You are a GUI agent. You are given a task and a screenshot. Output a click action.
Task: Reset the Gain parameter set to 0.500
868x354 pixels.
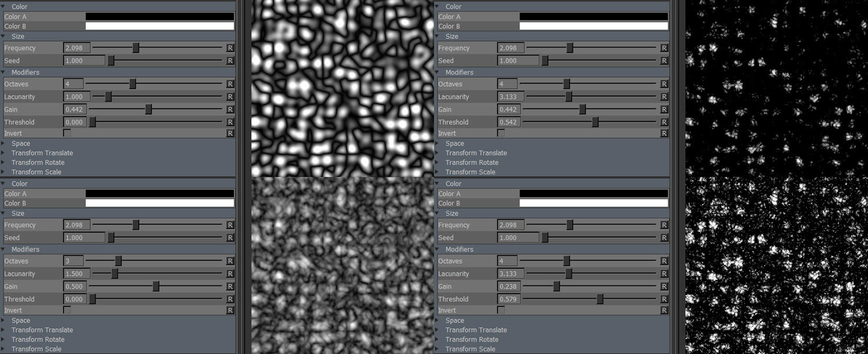pos(230,287)
